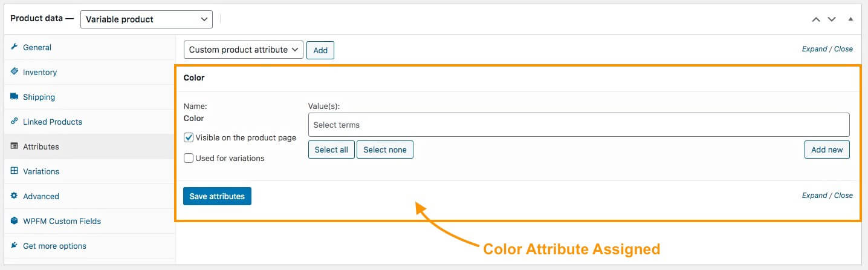Switch to the Attributes tab
868x270 pixels.
pos(41,147)
